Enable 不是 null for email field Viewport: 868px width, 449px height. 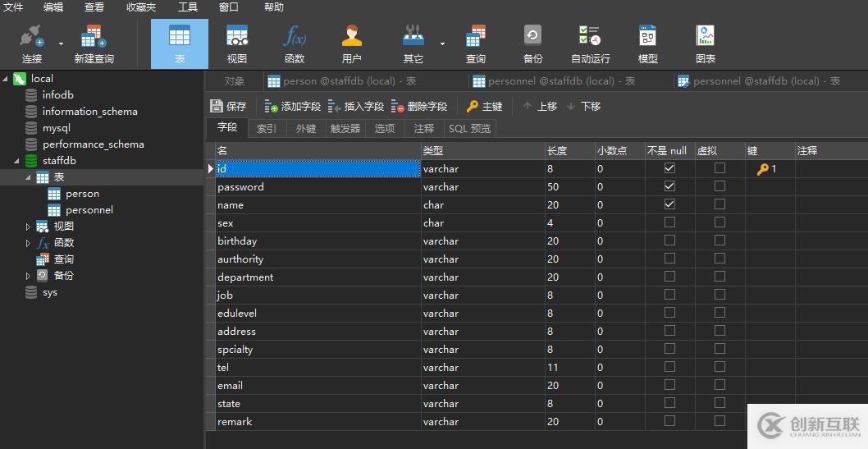[x=669, y=385]
